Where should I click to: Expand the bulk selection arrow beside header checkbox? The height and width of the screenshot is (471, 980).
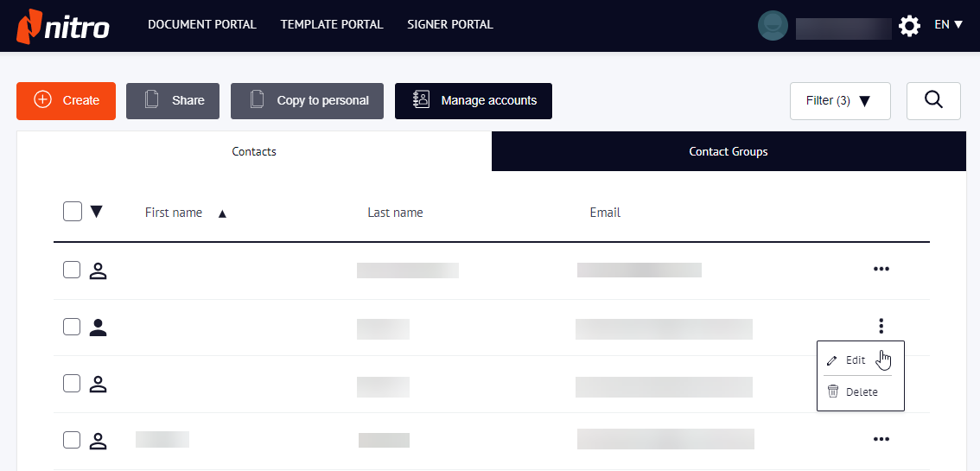point(97,212)
